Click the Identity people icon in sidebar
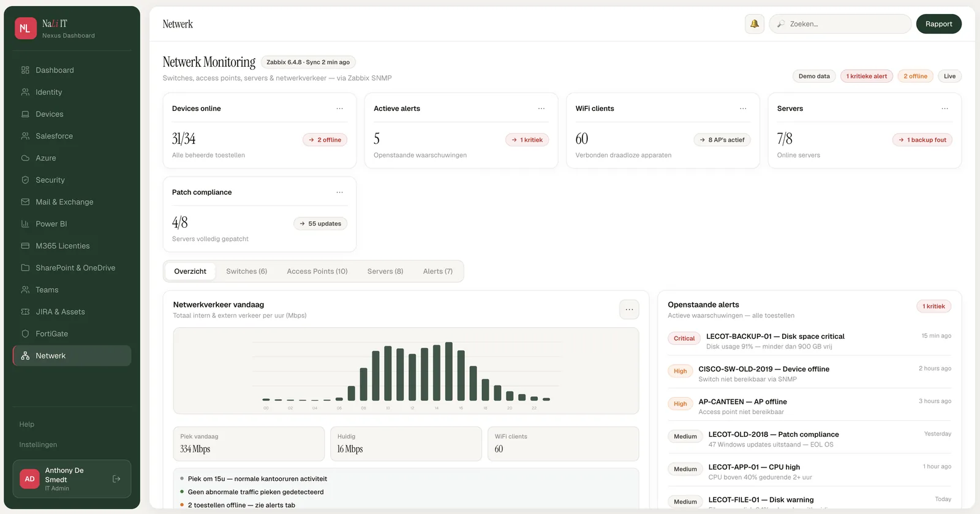980x514 pixels. coord(25,92)
